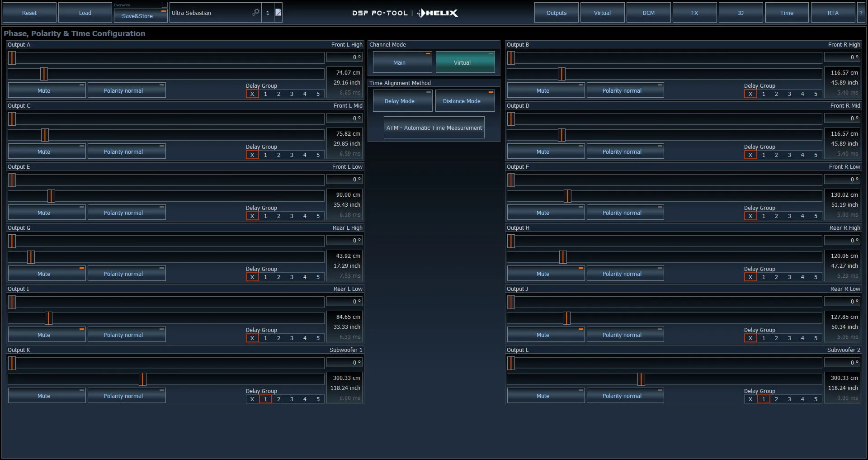
Task: Click the Reset button
Action: (29, 13)
